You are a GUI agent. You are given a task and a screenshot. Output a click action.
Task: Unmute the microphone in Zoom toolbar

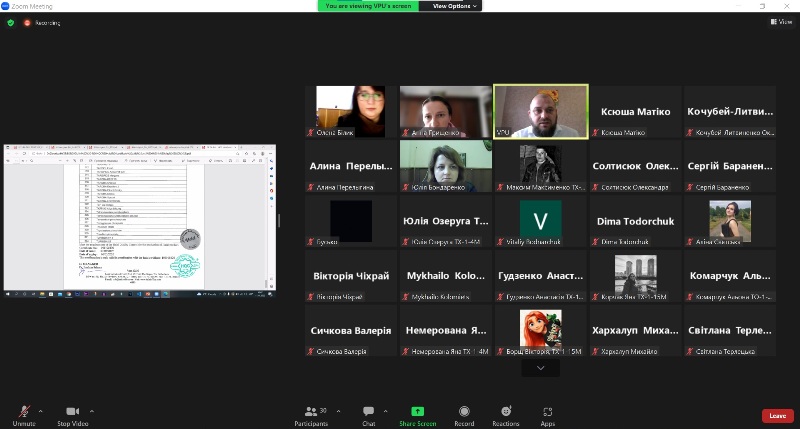23,416
